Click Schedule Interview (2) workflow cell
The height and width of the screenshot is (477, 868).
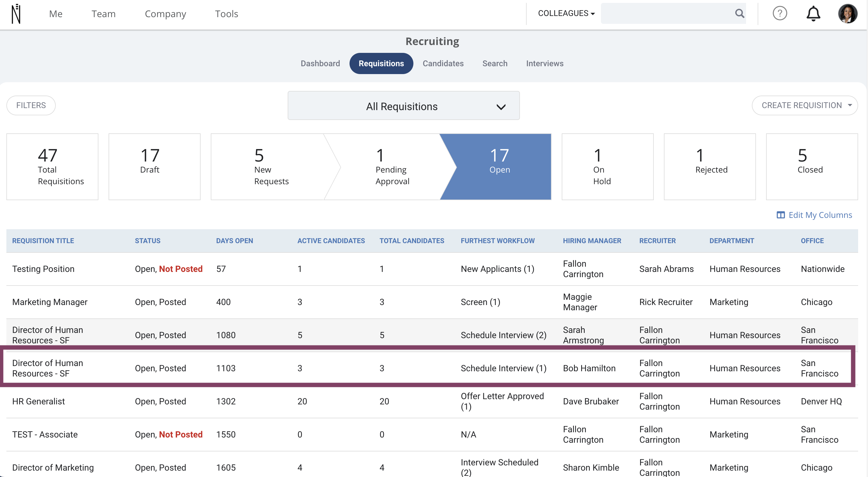pos(503,335)
